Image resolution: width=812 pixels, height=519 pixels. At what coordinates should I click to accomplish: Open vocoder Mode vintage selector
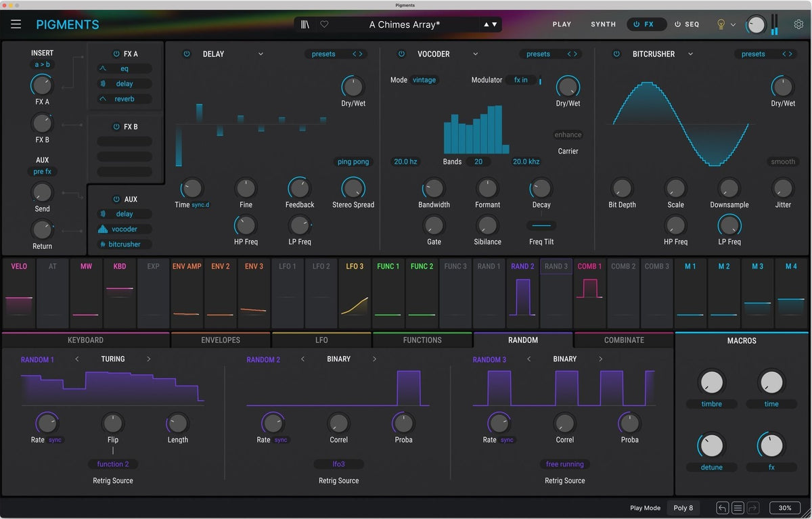point(424,80)
